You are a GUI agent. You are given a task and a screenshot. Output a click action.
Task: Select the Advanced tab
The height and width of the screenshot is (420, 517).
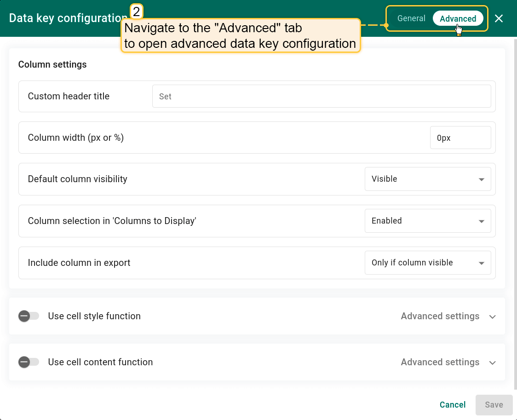458,18
